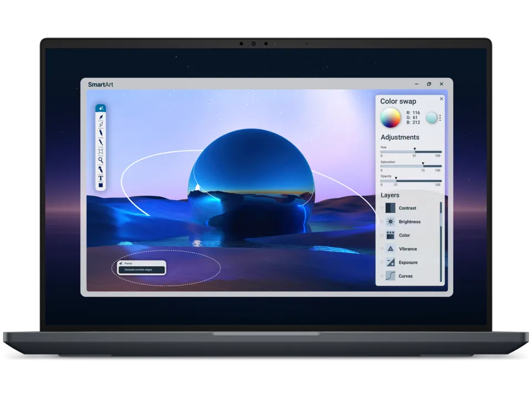This screenshot has height=399, width=532.
Task: Click the G: 61 value
Action: click(412, 117)
